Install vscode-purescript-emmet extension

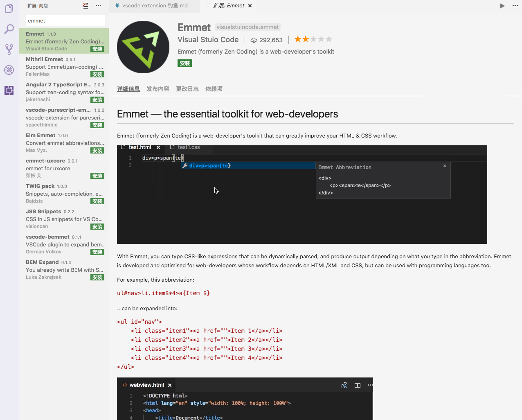pos(97,125)
